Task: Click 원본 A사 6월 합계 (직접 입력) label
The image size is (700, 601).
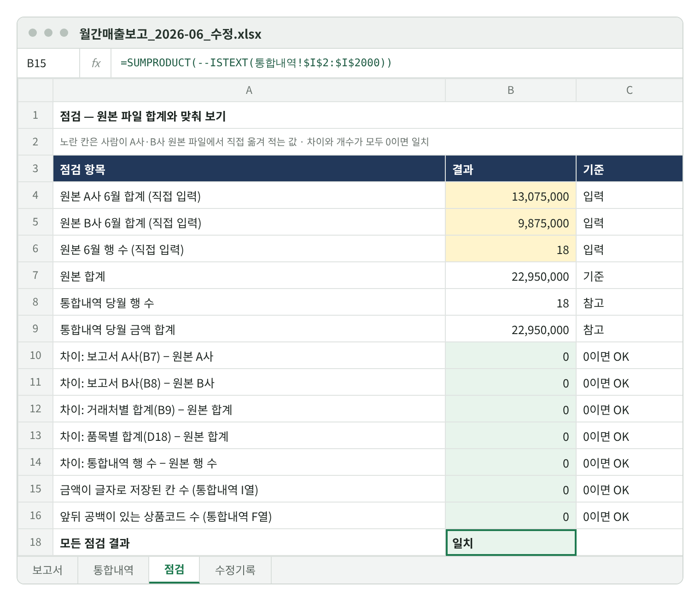Action: click(x=130, y=196)
